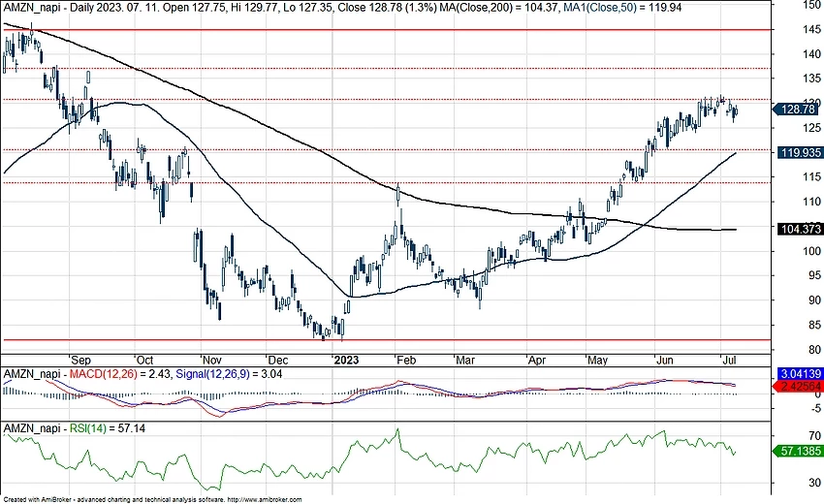Click the May month label on time axis
This screenshot has width=824, height=504.
pos(597,360)
